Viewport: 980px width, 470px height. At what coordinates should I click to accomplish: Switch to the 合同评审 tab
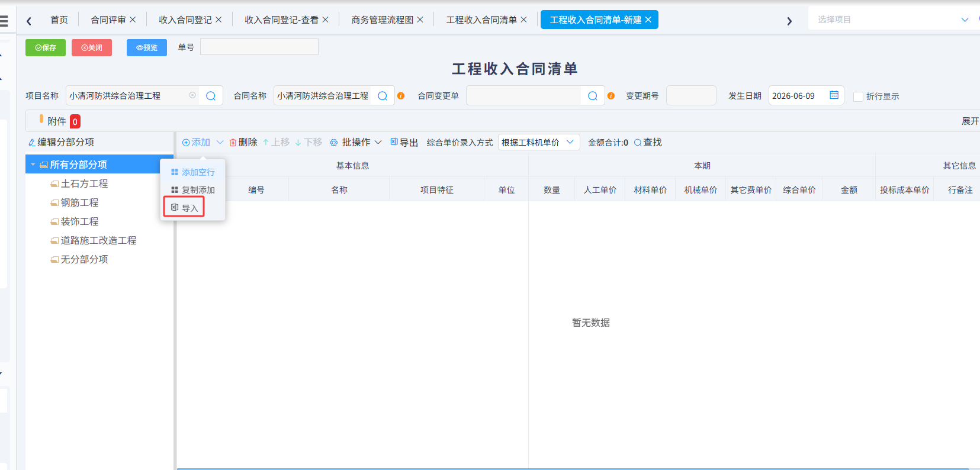(x=108, y=20)
